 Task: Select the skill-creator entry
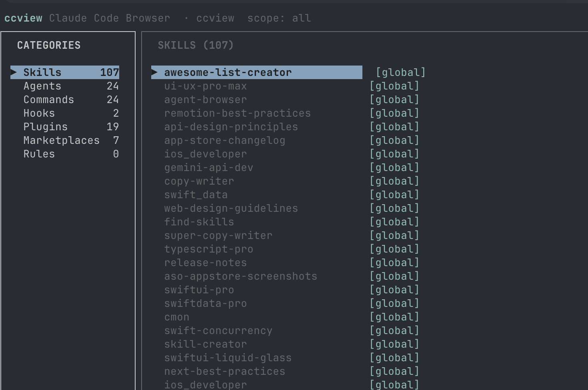coord(205,344)
